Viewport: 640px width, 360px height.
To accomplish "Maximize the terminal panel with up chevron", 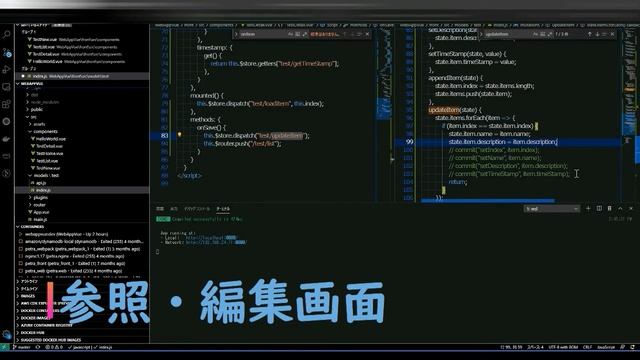I will tap(620, 209).
